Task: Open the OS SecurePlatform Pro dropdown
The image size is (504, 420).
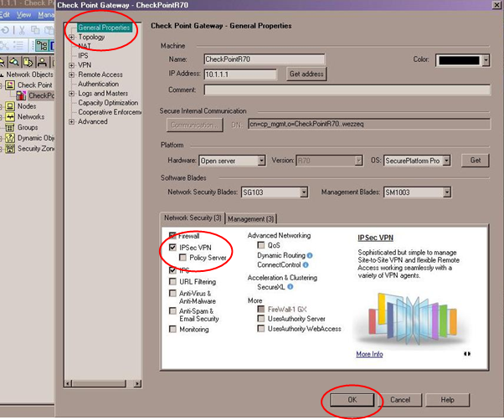Action: [x=446, y=161]
